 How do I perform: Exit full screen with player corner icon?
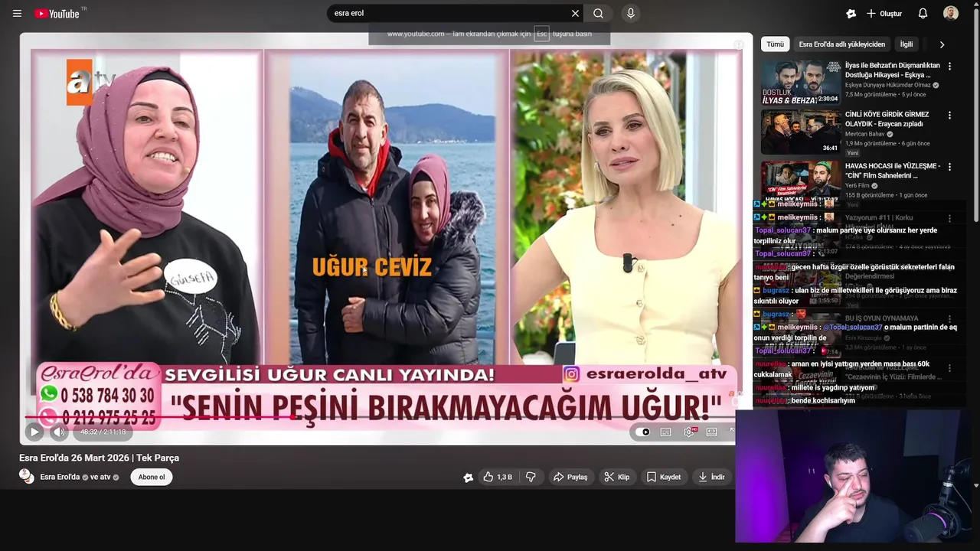pos(731,431)
